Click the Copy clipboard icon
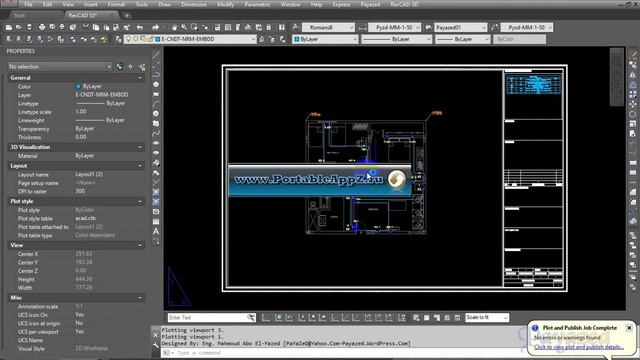 pos(96,27)
